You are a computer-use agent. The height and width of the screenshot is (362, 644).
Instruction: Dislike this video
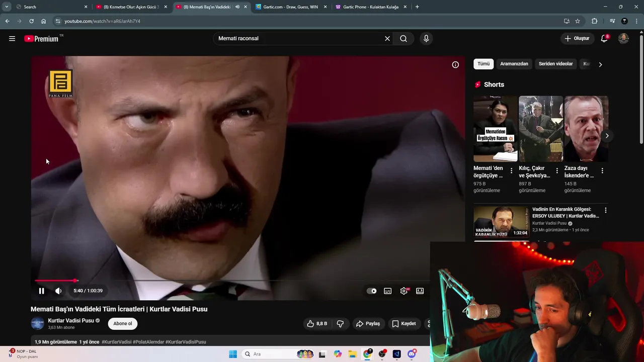340,324
